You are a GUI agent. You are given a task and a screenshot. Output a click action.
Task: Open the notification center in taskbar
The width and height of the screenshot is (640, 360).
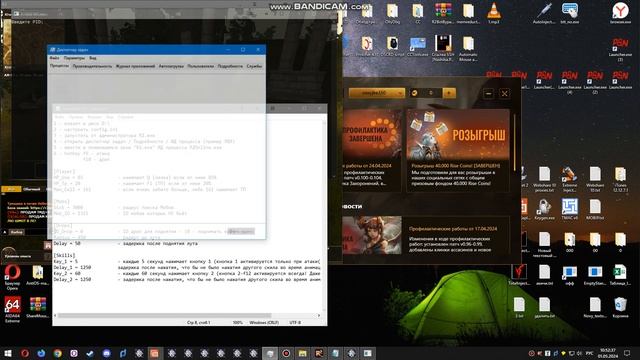click(627, 353)
